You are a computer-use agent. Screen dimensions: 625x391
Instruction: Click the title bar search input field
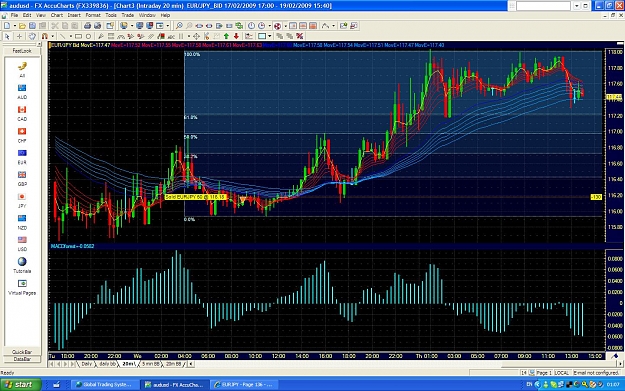(x=544, y=6)
